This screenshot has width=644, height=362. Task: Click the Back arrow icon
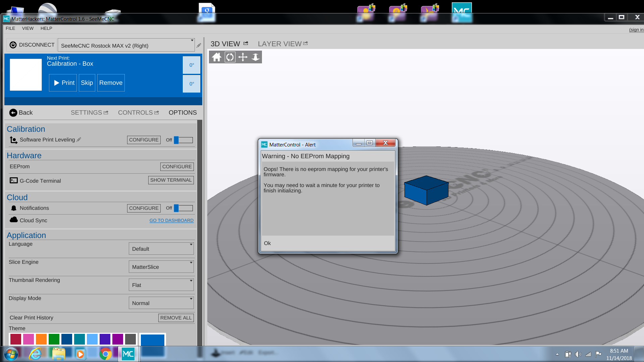(13, 113)
